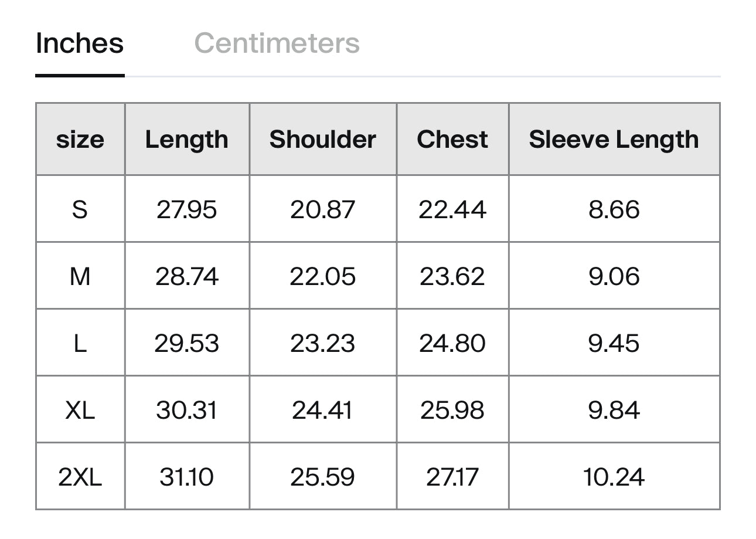Select the Inches tab
This screenshot has height=539, width=756.
click(x=80, y=43)
